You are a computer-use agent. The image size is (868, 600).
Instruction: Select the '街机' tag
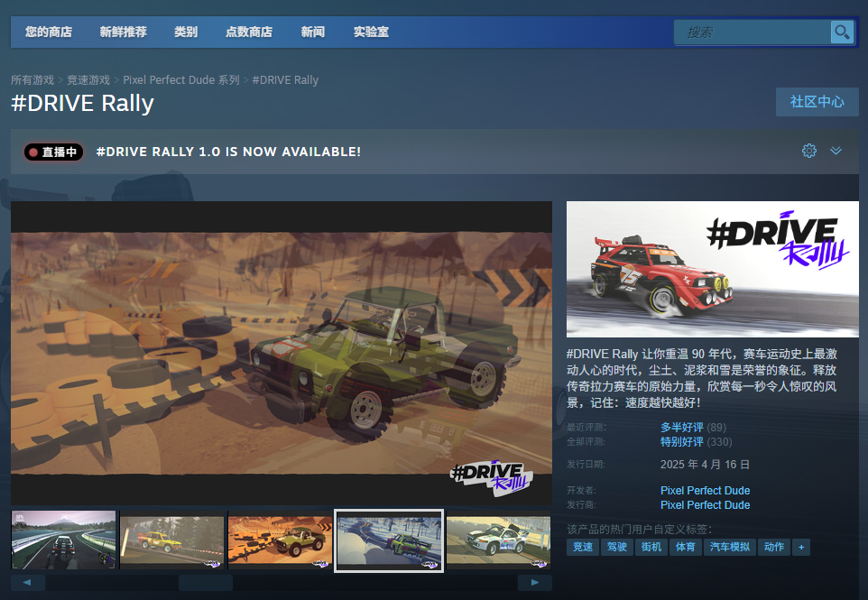(651, 547)
